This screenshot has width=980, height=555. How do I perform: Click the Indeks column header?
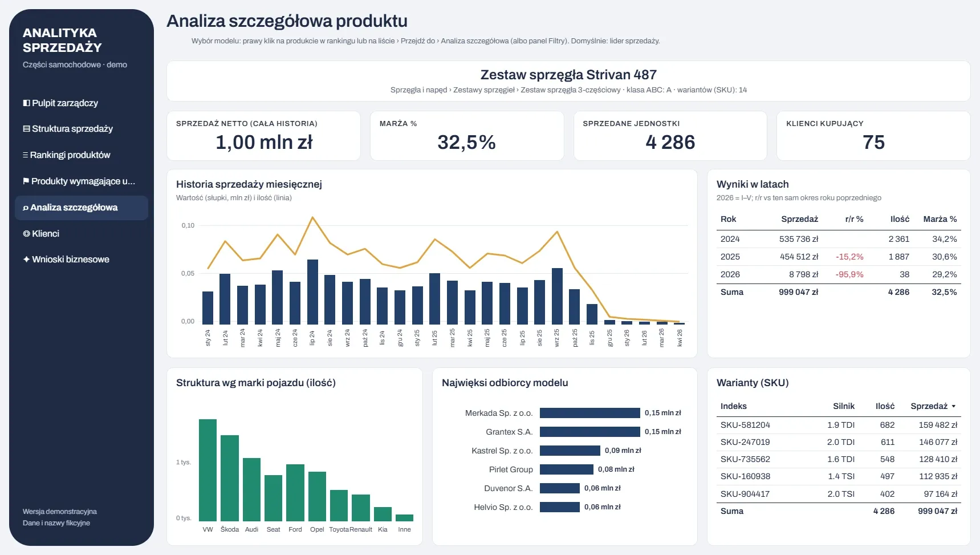click(x=734, y=406)
